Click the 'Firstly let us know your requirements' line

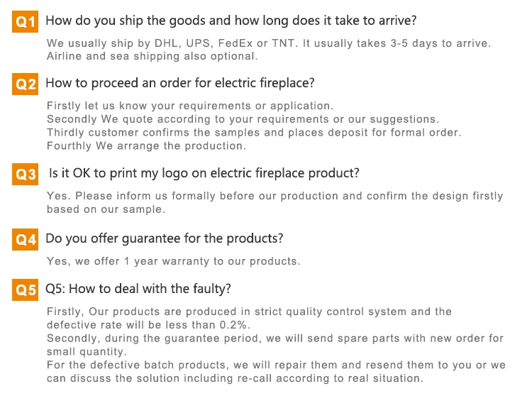(x=190, y=106)
